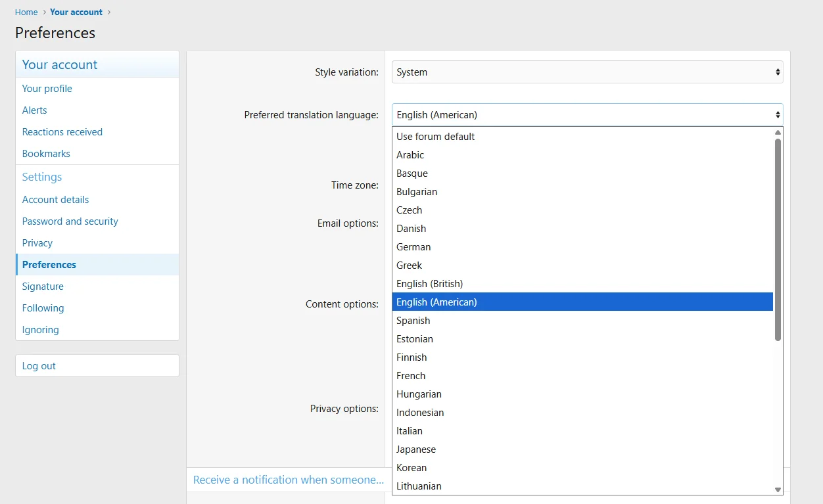Click the language list scrollbar thumb
This screenshot has height=504, width=823.
[x=778, y=240]
